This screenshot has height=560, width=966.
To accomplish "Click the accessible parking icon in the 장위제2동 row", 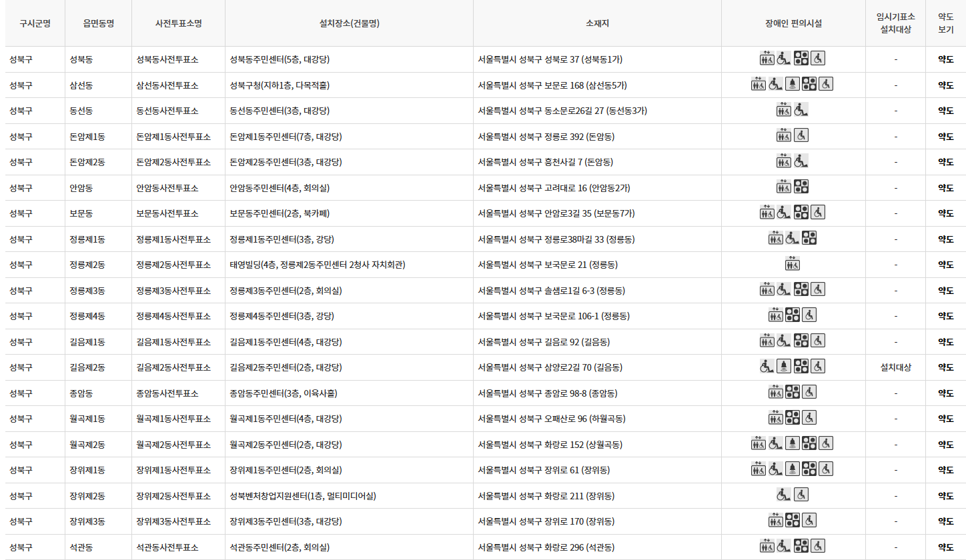I will click(801, 495).
